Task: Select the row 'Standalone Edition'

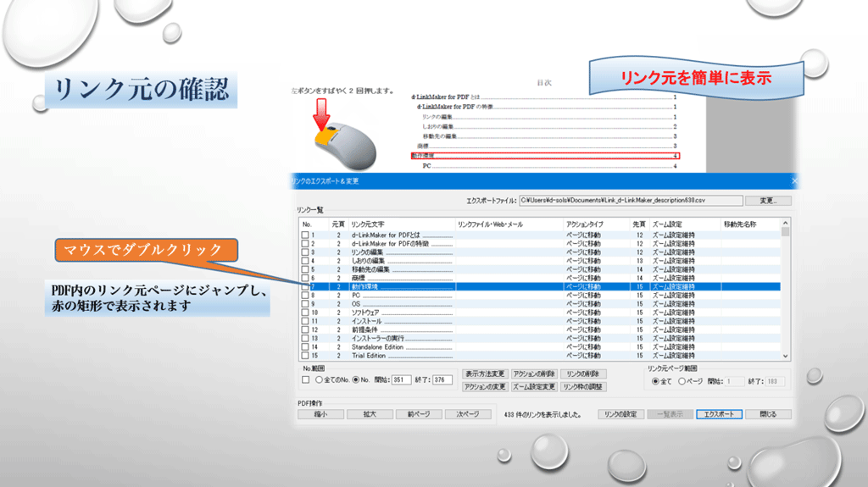Action: [x=540, y=347]
